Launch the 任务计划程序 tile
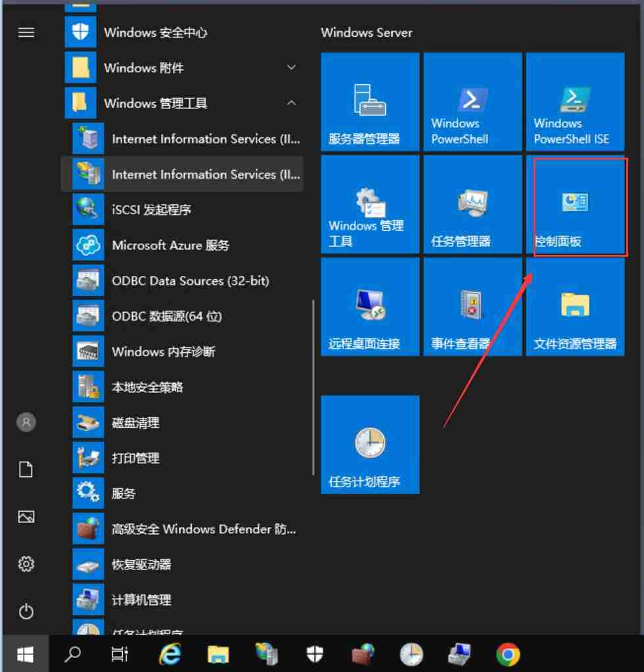 point(369,445)
